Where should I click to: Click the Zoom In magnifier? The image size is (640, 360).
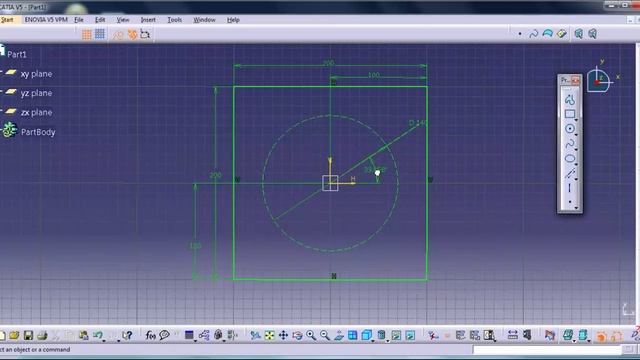pos(311,336)
